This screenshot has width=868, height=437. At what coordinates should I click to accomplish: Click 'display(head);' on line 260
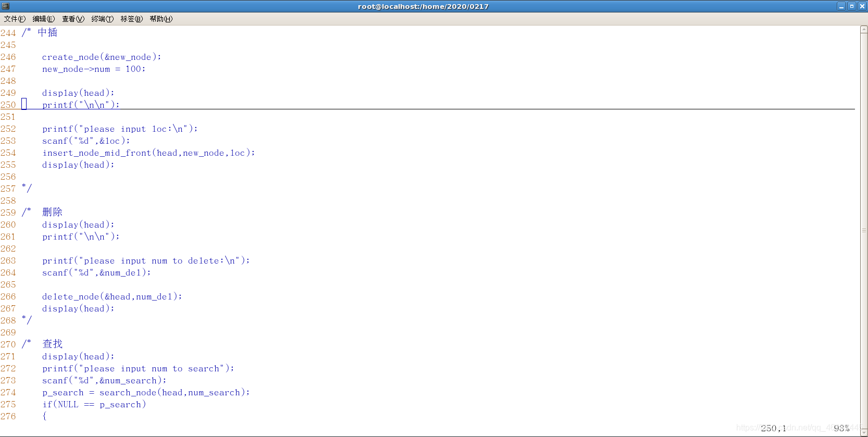pyautogui.click(x=78, y=224)
